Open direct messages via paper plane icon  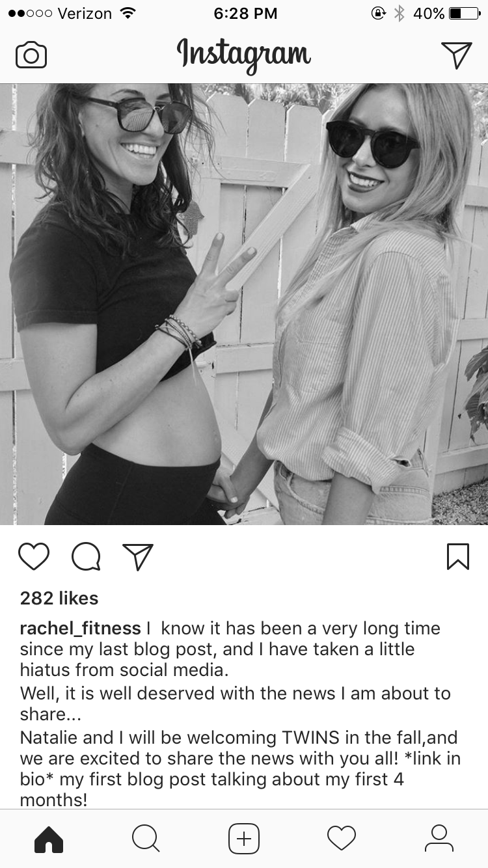pos(456,55)
